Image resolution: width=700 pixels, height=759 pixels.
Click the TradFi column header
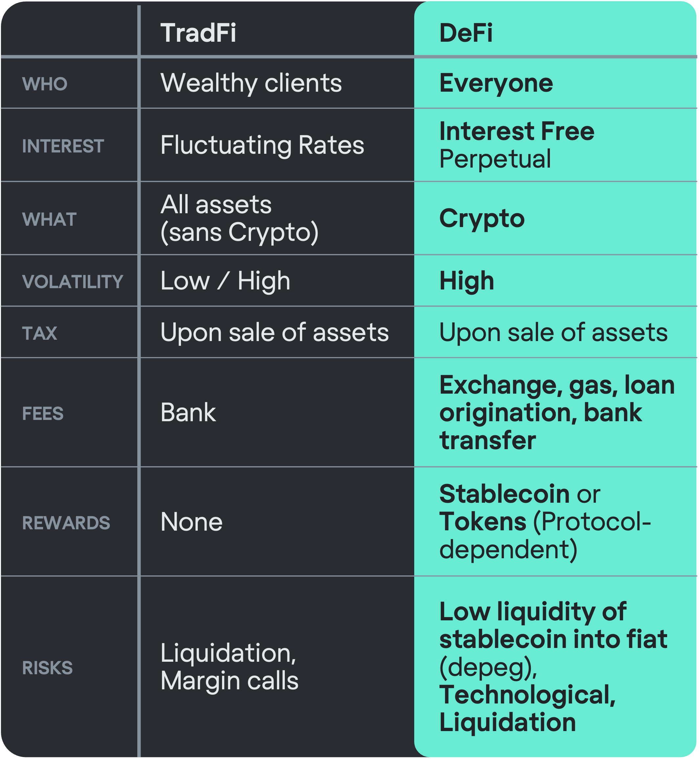(x=198, y=33)
